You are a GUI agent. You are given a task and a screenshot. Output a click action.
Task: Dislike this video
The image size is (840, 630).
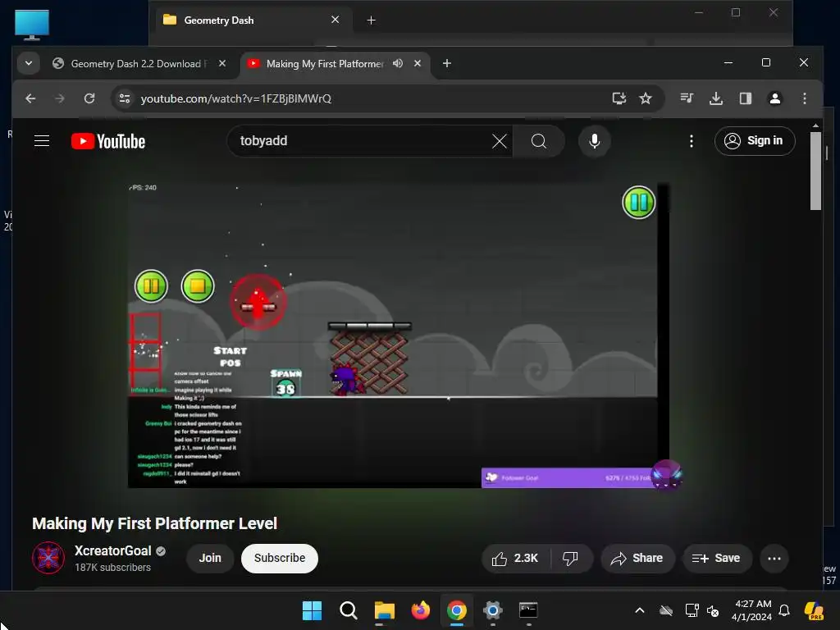tap(571, 559)
